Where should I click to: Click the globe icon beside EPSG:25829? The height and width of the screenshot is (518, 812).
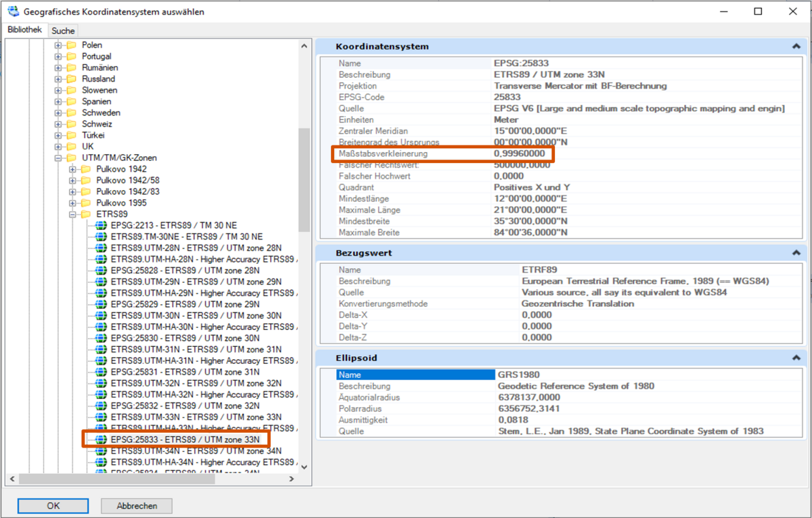101,304
